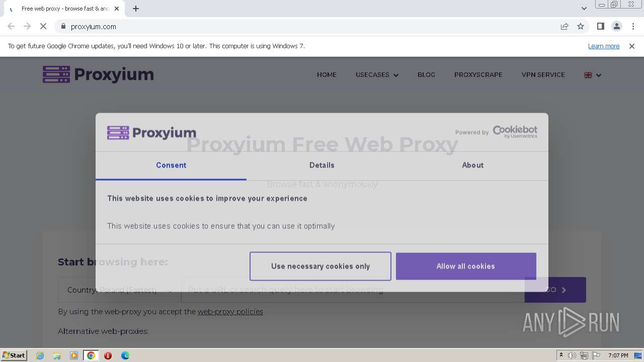Screen dimensions: 644x362
Task: Click the Proxyium logo in the header
Action: click(x=98, y=74)
